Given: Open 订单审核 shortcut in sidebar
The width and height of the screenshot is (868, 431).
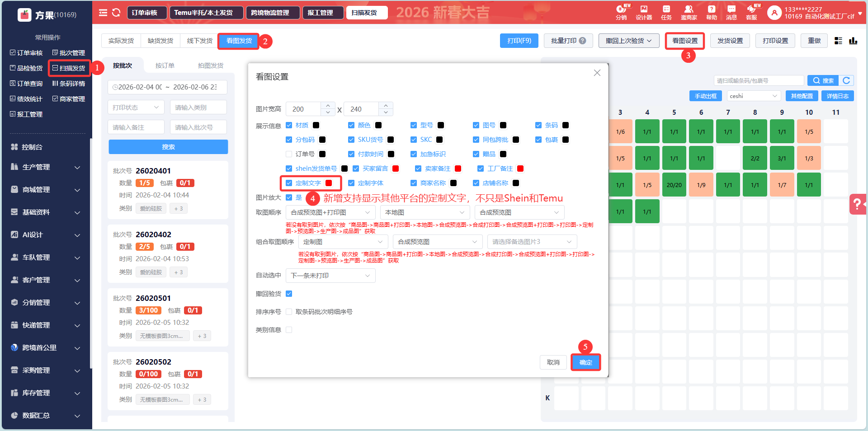Looking at the screenshot, I should [26, 53].
